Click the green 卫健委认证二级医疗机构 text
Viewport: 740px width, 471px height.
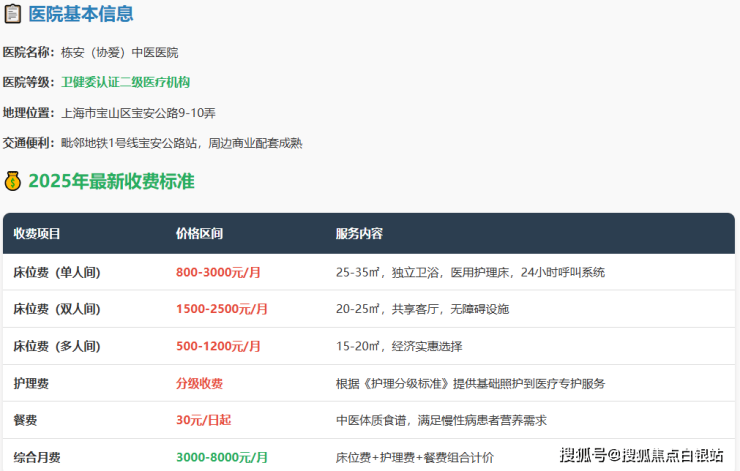tap(125, 82)
